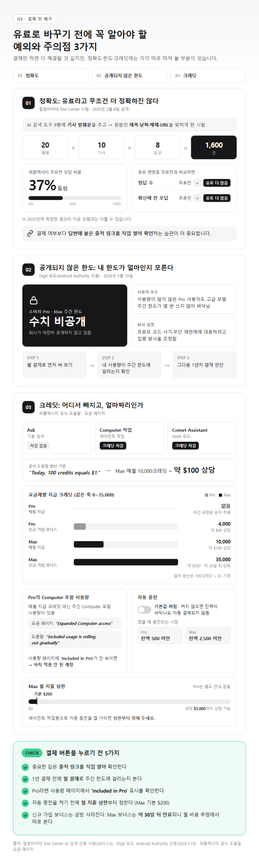Click 크레딧 차감 tag under Computer 작업

tap(113, 446)
